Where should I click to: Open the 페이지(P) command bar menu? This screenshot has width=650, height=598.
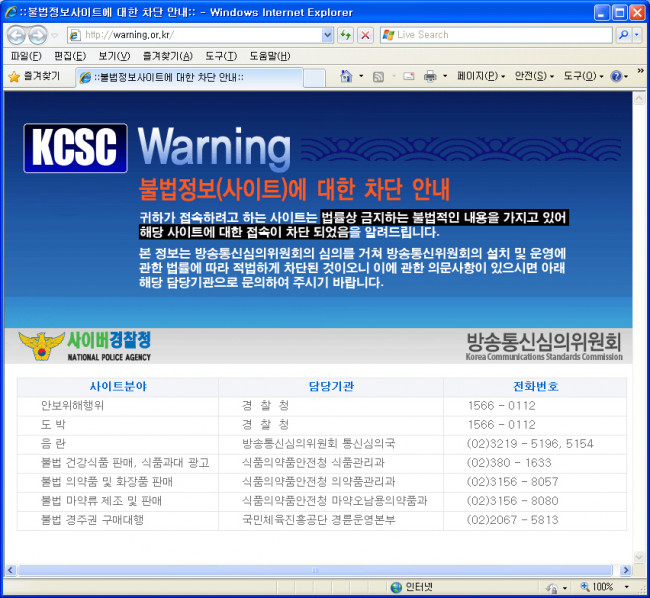pos(481,76)
